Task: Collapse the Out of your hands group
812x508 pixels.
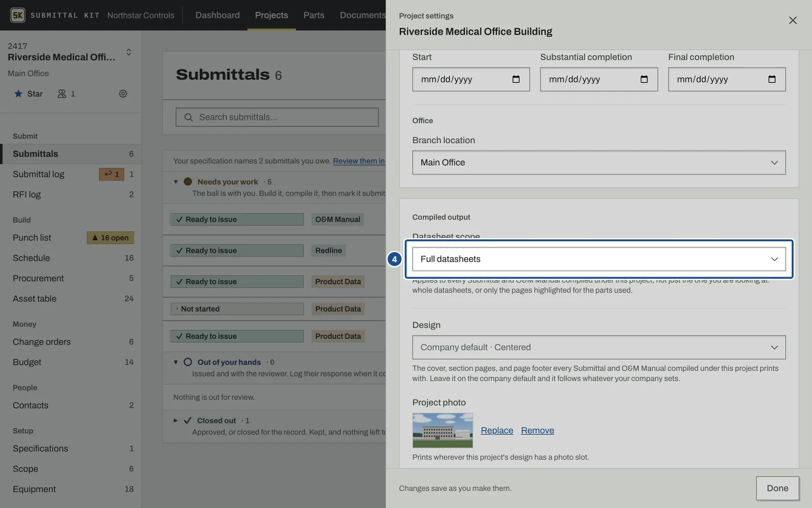Action: (176, 362)
